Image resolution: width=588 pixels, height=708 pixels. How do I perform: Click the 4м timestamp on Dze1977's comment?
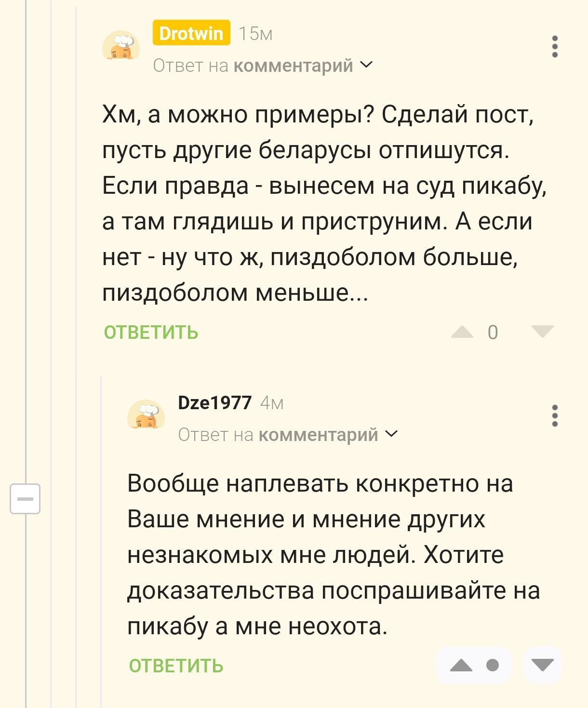point(272,403)
